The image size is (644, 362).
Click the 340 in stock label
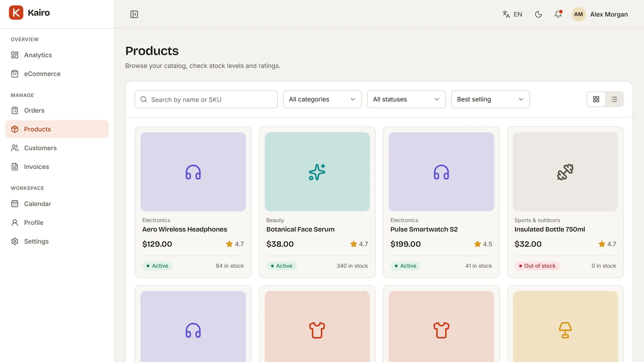352,266
